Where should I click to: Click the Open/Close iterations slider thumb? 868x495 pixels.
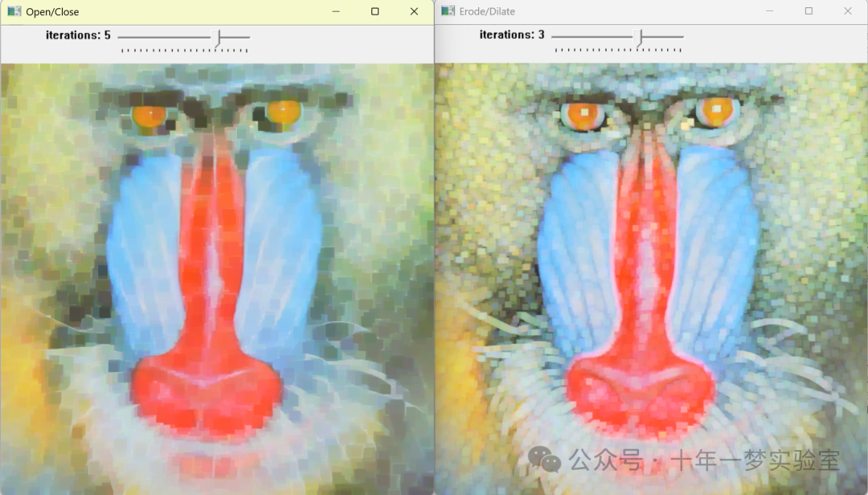[217, 38]
